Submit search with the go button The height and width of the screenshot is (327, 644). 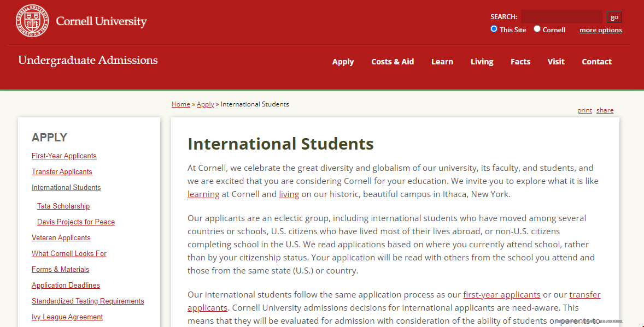614,17
